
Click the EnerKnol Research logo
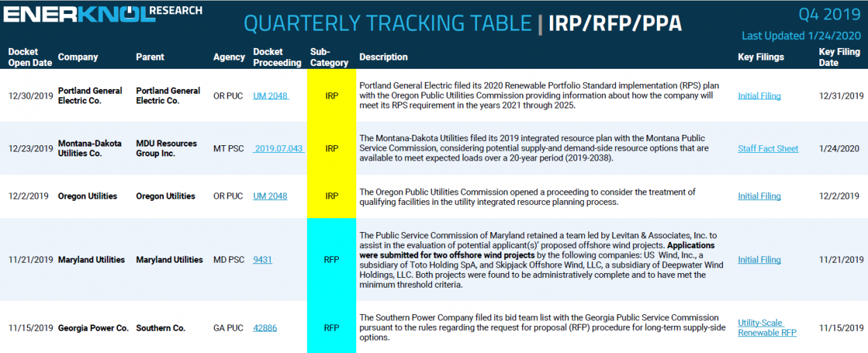[x=103, y=13]
